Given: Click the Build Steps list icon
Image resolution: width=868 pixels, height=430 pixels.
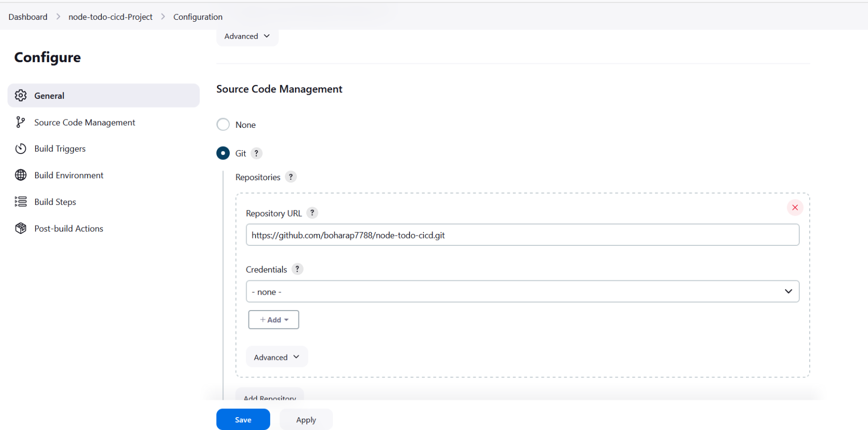Looking at the screenshot, I should [x=21, y=201].
